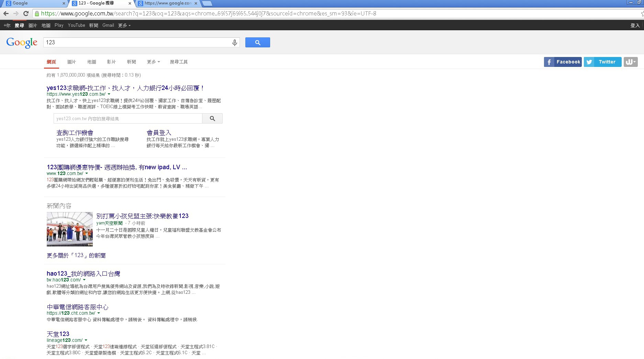
Task: Open '123團購網優惠特價' result title
Action: click(x=117, y=167)
